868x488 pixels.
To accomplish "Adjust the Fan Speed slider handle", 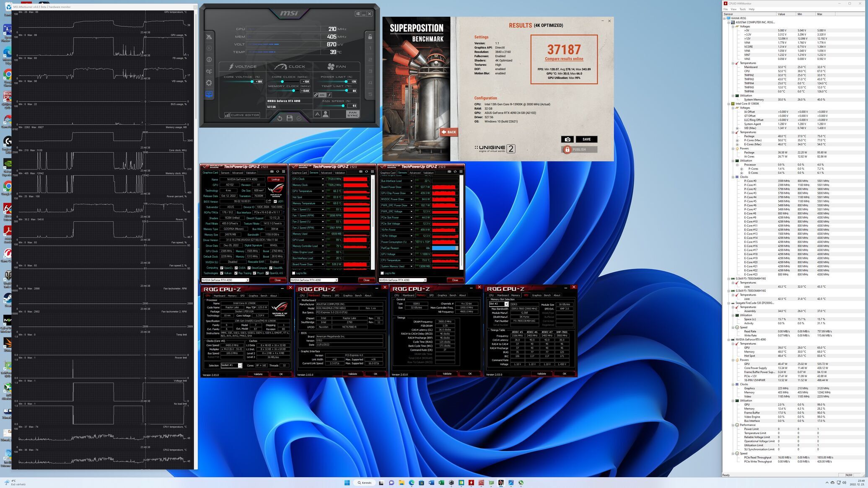I will 343,106.
